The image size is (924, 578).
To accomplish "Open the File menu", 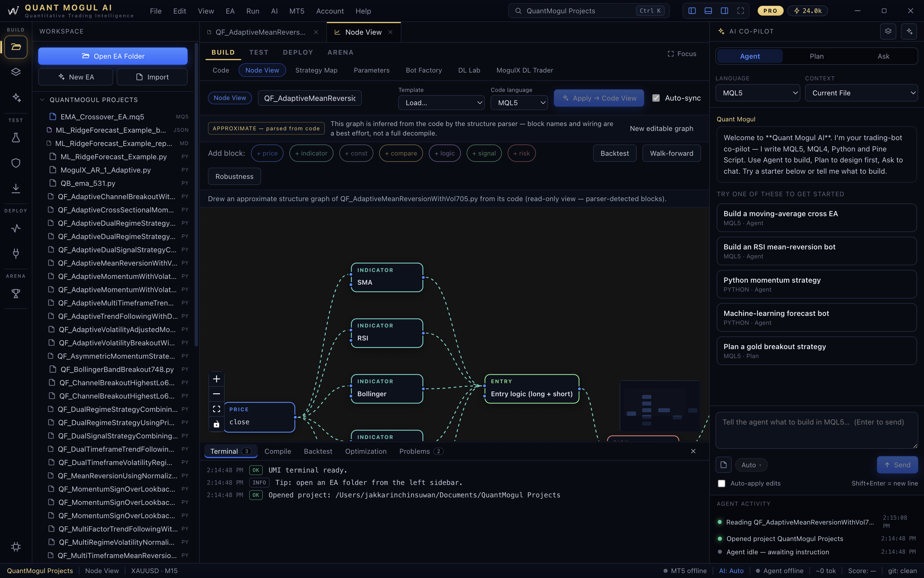I will [x=155, y=11].
